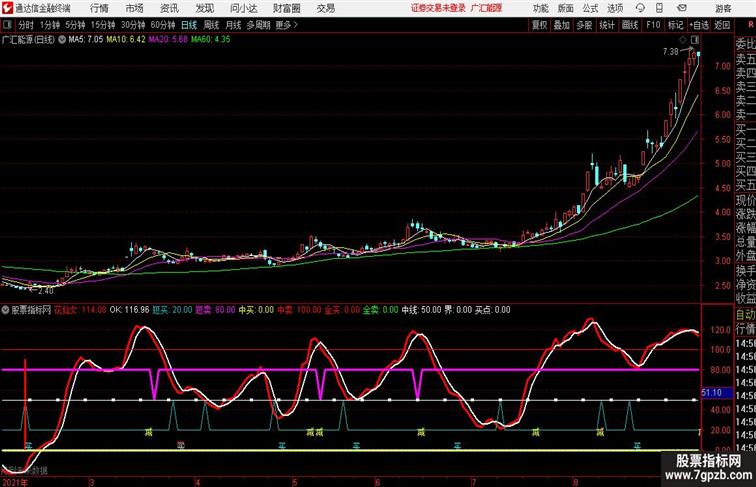Click the 自动 button in right panel
Screen dimensions: 756x487
[x=745, y=315]
